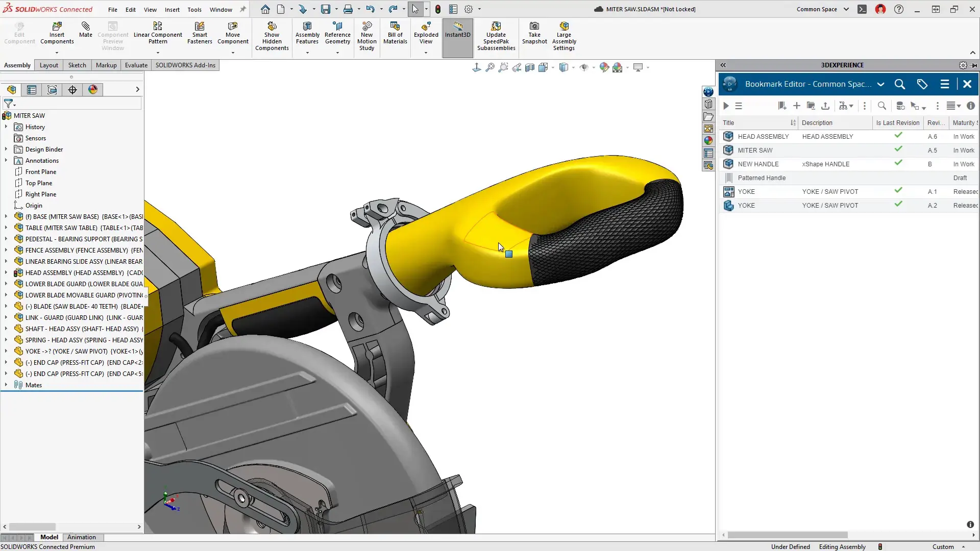The height and width of the screenshot is (551, 980).
Task: Open the File menu
Action: click(x=113, y=9)
